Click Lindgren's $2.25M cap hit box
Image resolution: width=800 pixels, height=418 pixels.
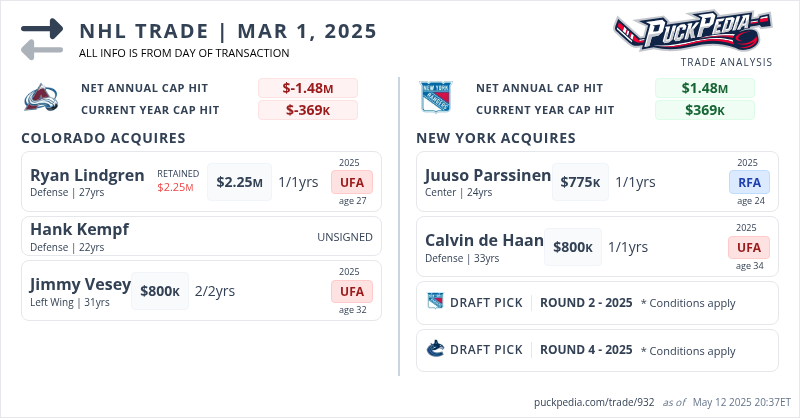240,182
